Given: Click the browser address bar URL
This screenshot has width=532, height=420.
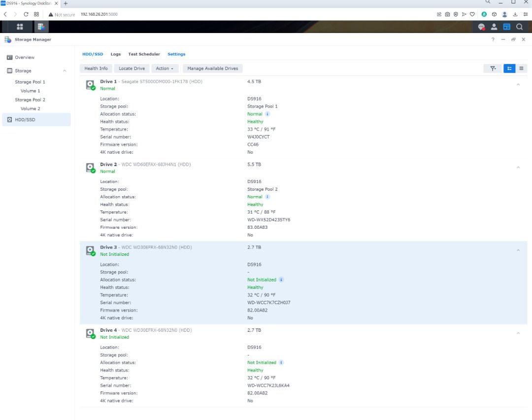Looking at the screenshot, I should [x=99, y=14].
